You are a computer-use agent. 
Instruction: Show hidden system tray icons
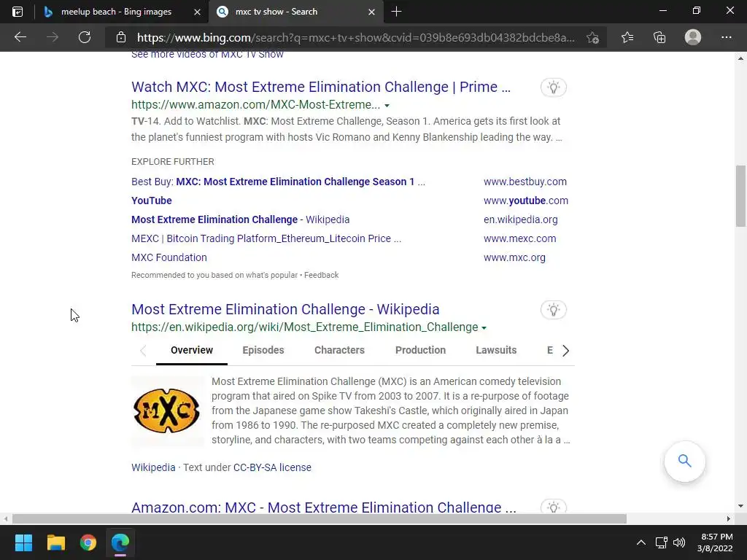click(641, 542)
